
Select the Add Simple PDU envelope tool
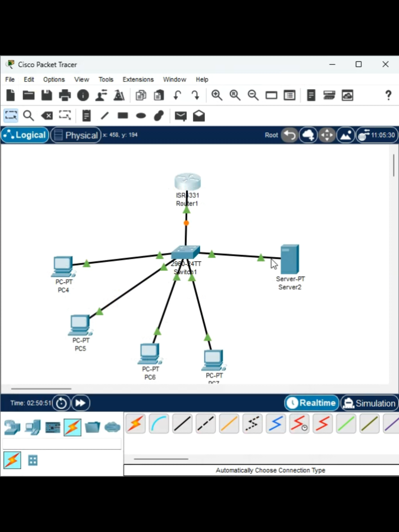[x=180, y=116]
